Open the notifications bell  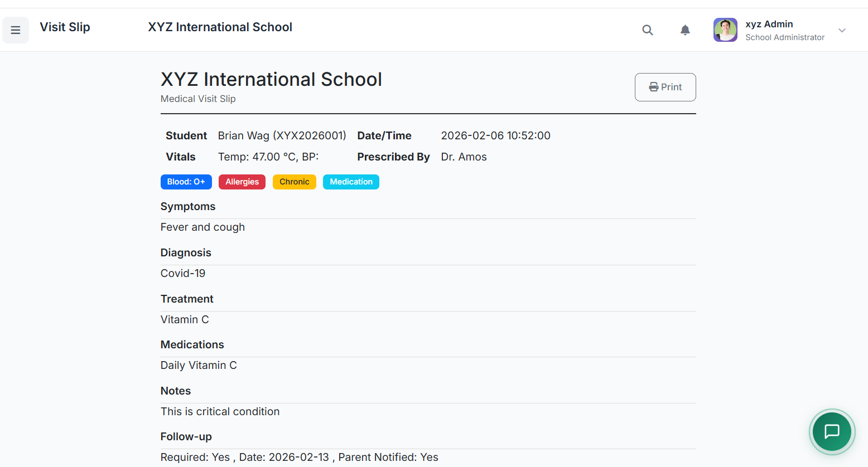685,30
